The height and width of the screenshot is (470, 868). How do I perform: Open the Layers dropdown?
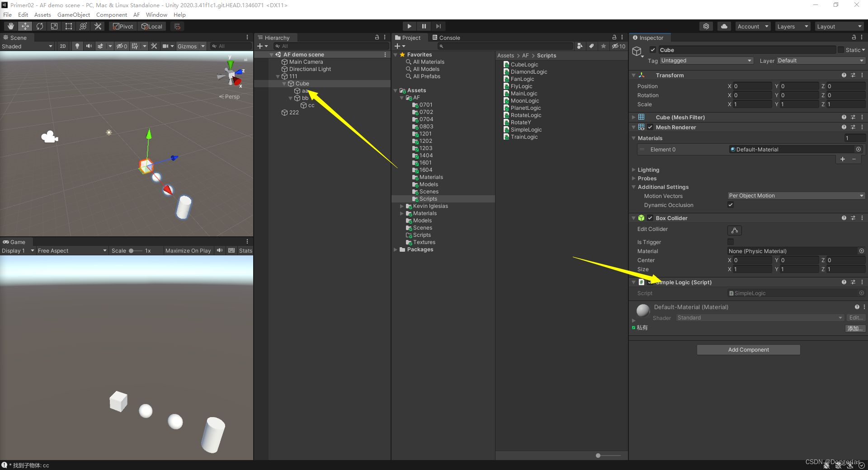tap(793, 26)
